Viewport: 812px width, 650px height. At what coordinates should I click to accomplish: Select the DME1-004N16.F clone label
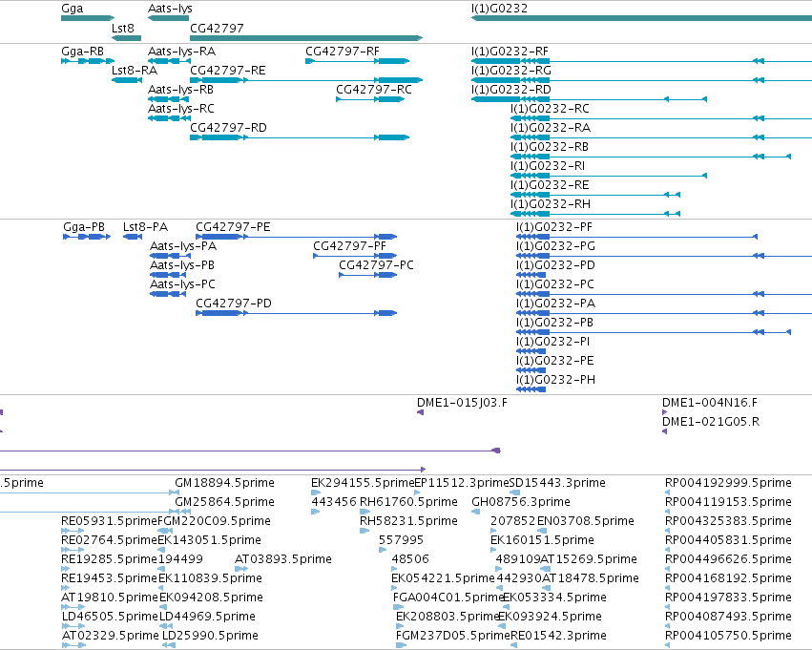pos(710,403)
